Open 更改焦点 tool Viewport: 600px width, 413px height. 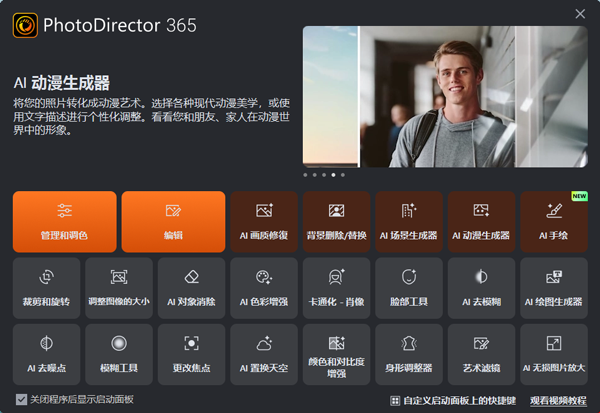pos(191,354)
